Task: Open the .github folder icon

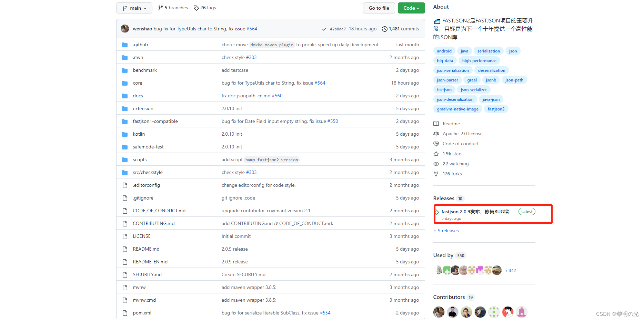Action: pos(125,45)
